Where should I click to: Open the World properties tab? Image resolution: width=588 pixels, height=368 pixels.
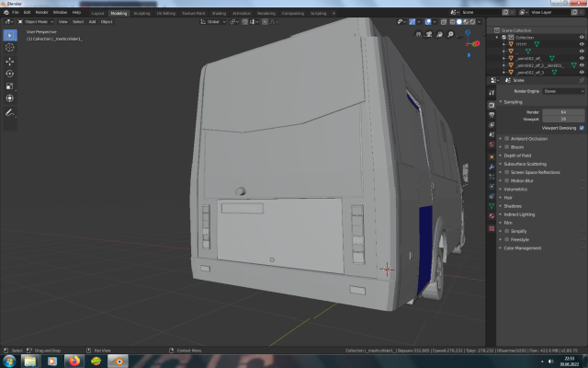[x=492, y=144]
